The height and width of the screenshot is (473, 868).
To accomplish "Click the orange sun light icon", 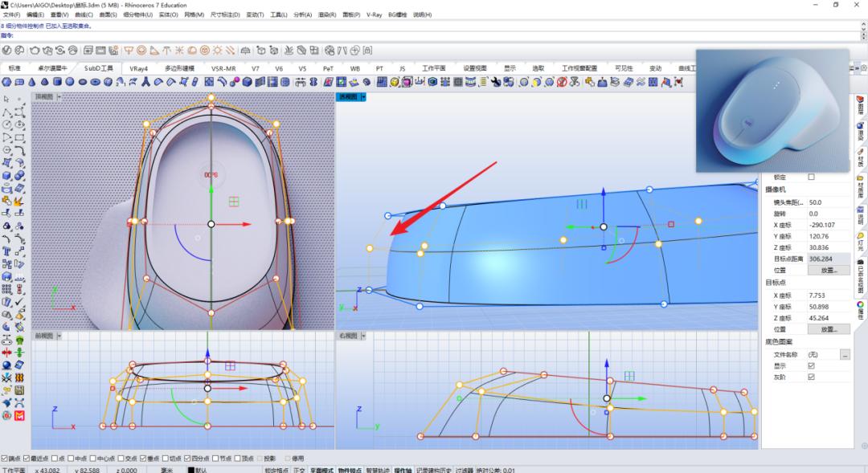I will coord(218,51).
